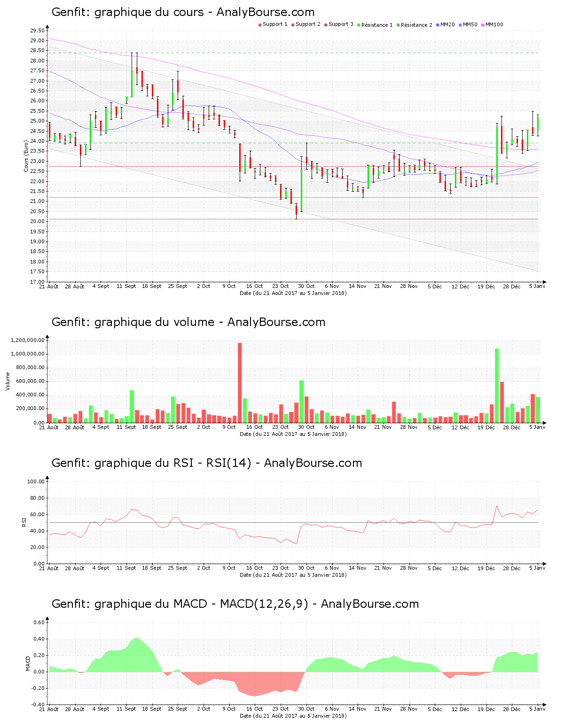
Task: Select the Résistance 1 legend swatch
Action: 359,25
